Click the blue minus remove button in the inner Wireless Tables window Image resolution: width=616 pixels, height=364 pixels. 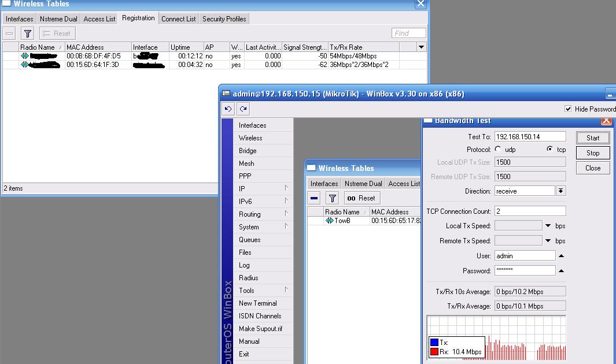pyautogui.click(x=314, y=198)
